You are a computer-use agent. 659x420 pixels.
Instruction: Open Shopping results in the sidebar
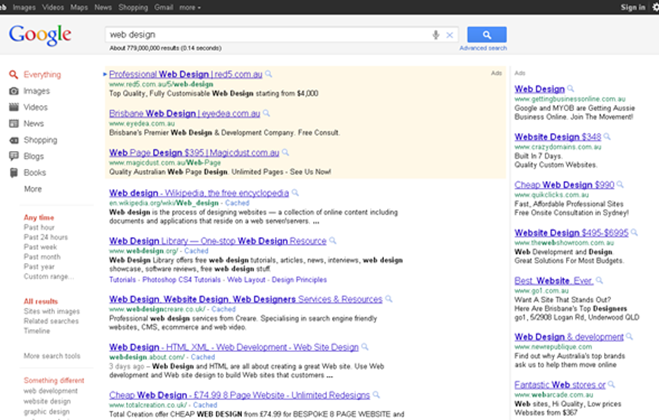click(40, 140)
